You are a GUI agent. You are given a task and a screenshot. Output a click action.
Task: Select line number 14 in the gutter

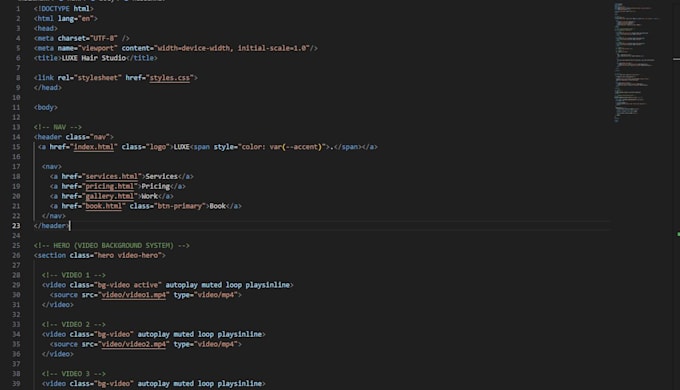[16, 137]
